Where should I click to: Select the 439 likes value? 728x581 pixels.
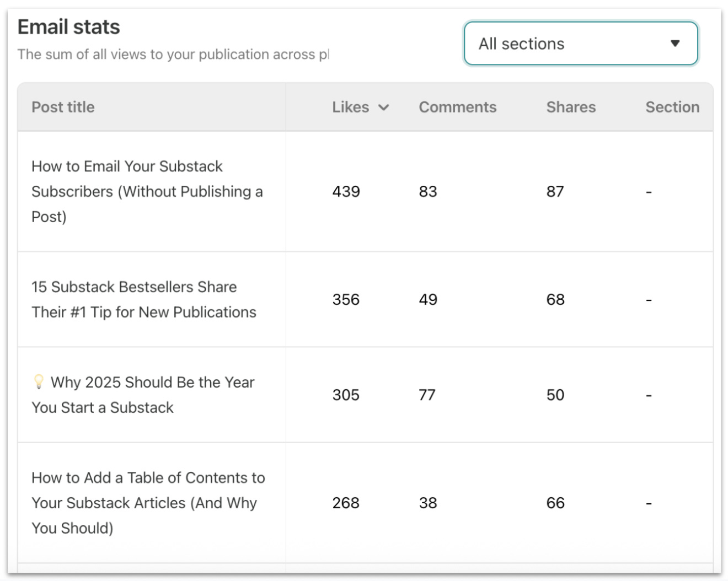tap(346, 191)
